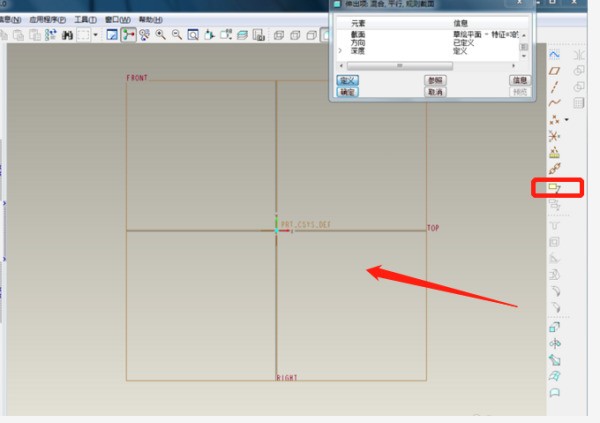600x423 pixels.
Task: Select the Datum Curve tool
Action: point(555,102)
